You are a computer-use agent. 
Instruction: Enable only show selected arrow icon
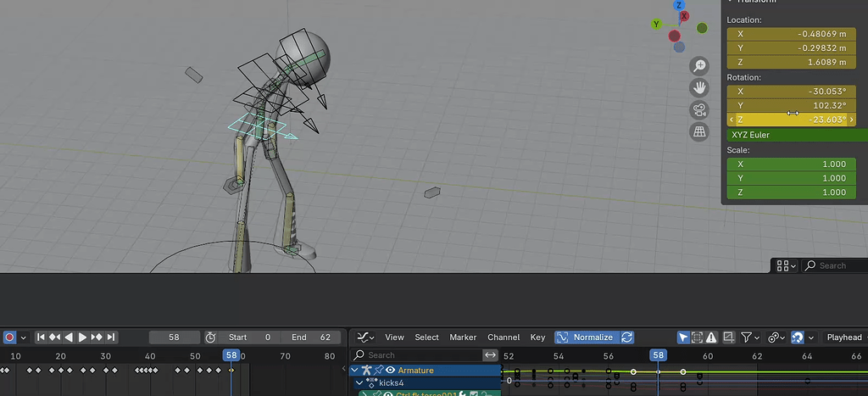point(684,337)
